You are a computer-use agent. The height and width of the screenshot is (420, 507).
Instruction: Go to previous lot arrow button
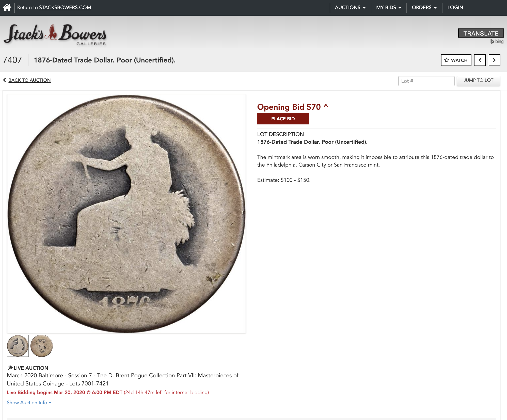pyautogui.click(x=480, y=60)
